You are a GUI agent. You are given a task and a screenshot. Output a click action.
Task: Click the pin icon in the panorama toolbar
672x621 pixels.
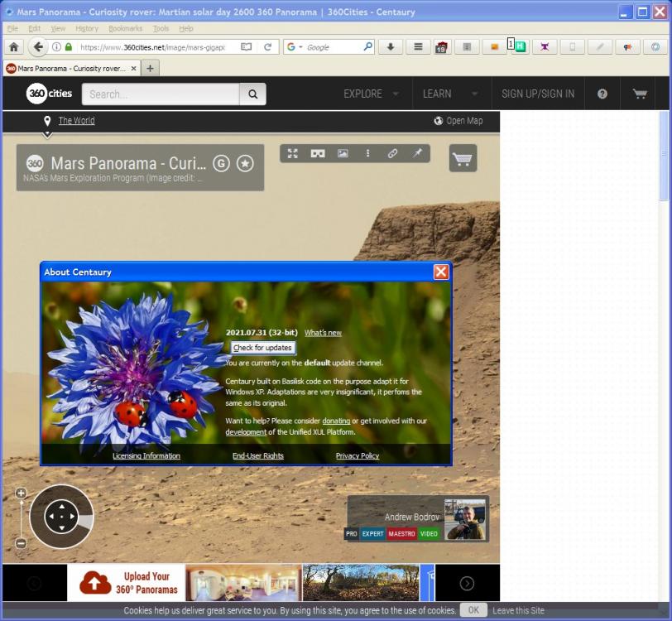coord(418,153)
